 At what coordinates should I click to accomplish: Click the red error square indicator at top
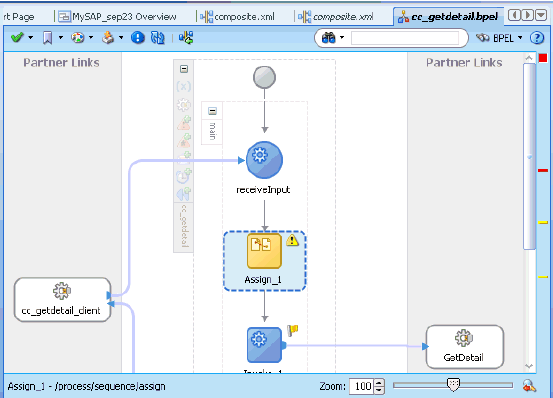click(x=543, y=58)
